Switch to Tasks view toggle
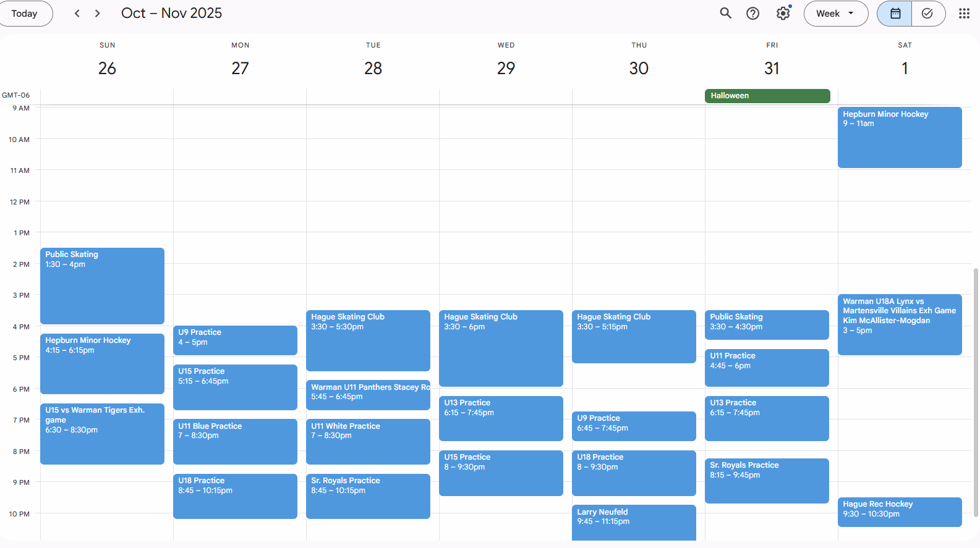This screenshot has height=548, width=980. pyautogui.click(x=927, y=14)
